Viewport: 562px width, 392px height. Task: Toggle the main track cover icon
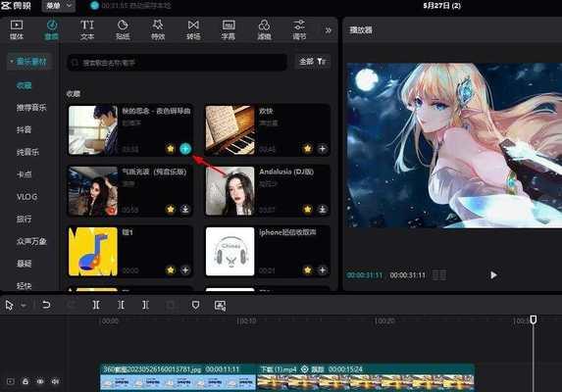11,381
